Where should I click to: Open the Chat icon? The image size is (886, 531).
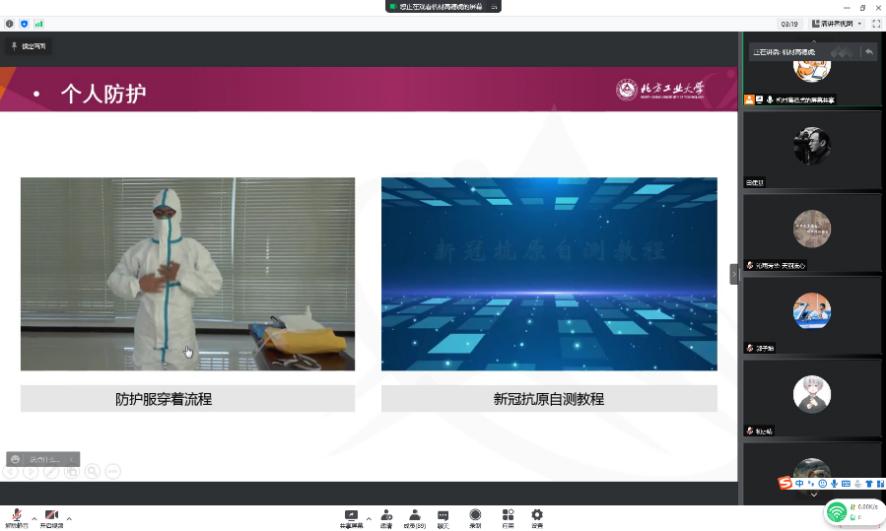(442, 515)
